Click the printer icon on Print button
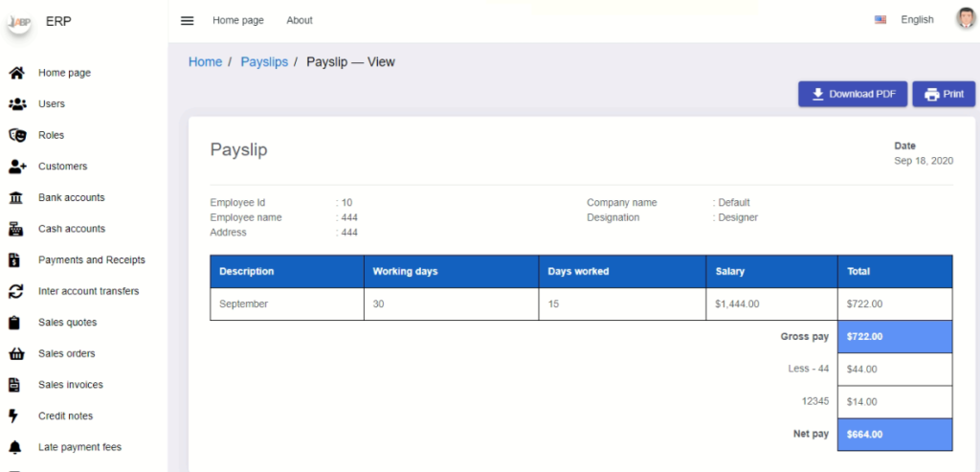The image size is (980, 472). pos(932,95)
